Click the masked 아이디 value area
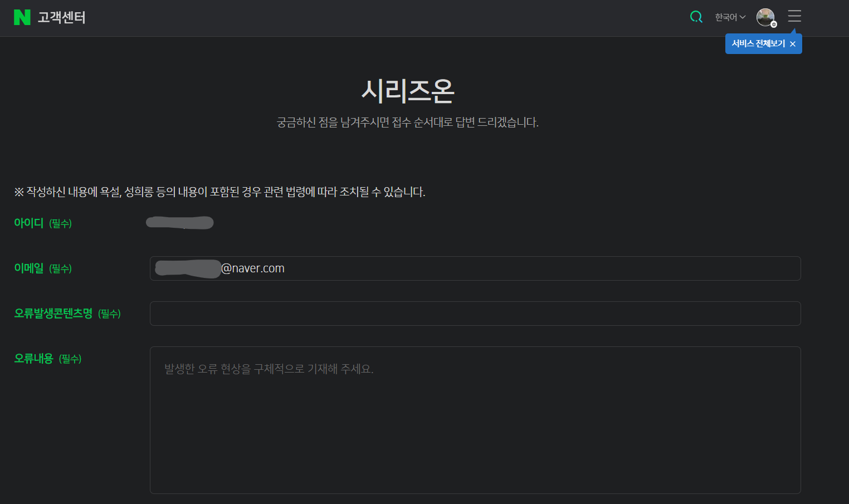The width and height of the screenshot is (849, 504). [x=179, y=222]
